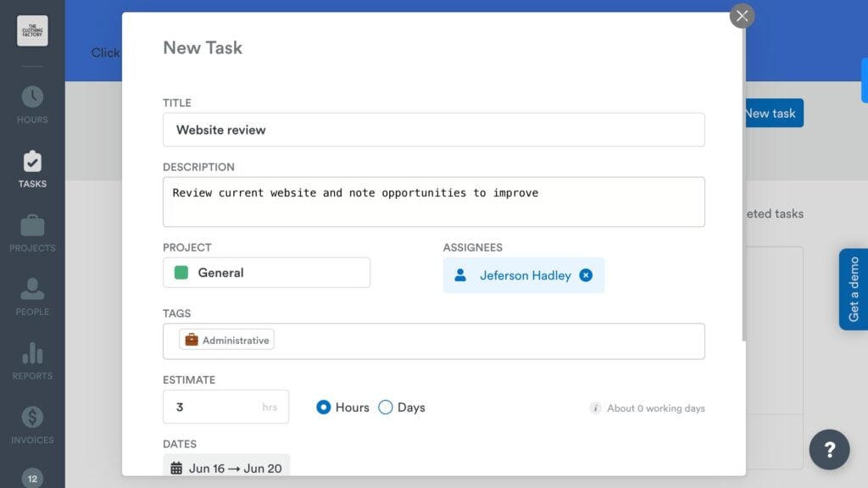Image resolution: width=868 pixels, height=488 pixels.
Task: Open the Reports bar-chart icon
Action: (x=31, y=353)
